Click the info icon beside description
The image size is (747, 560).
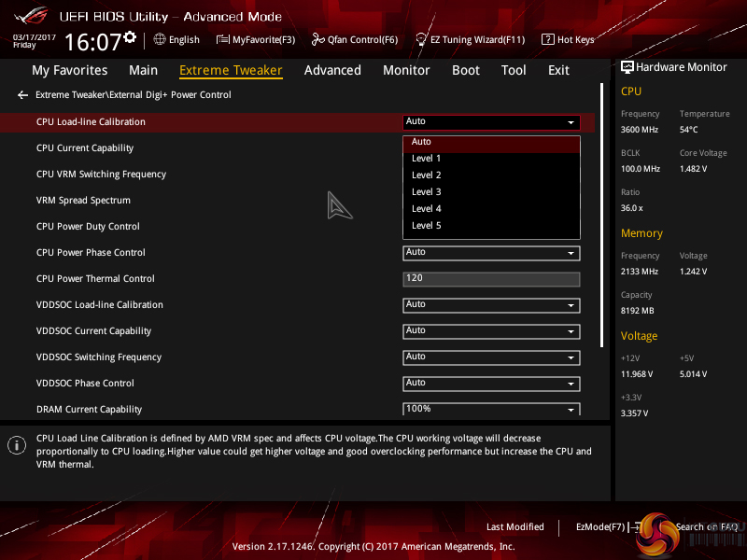[x=16, y=445]
